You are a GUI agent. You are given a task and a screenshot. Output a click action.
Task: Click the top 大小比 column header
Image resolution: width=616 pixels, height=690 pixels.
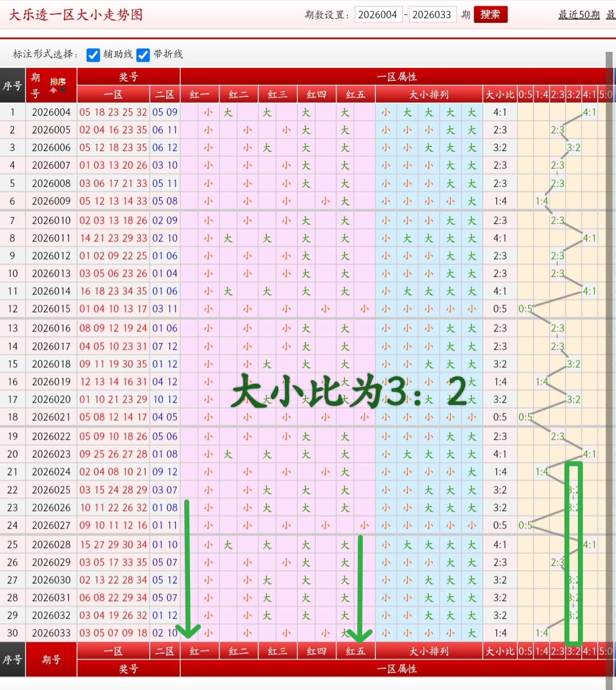tap(500, 94)
